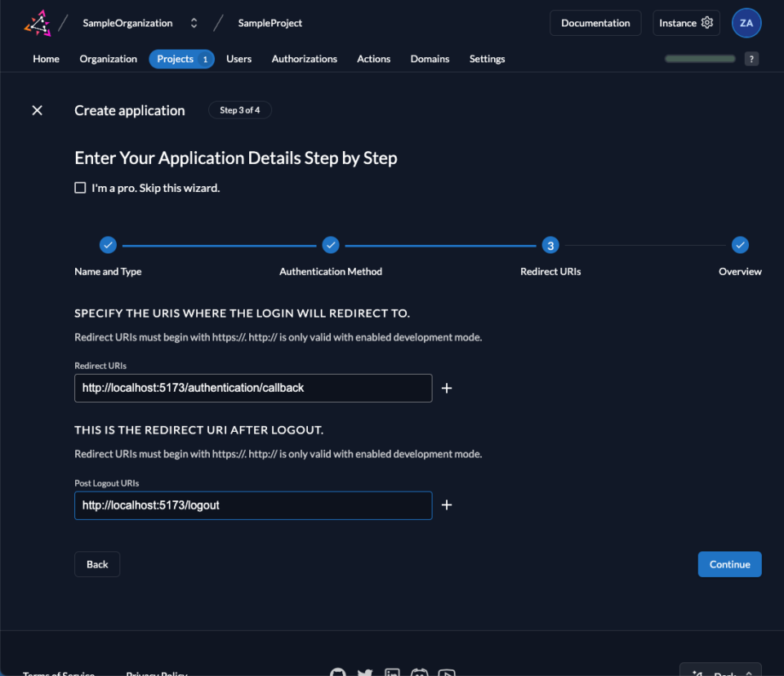Open the Settings tab
784x676 pixels.
click(x=487, y=59)
